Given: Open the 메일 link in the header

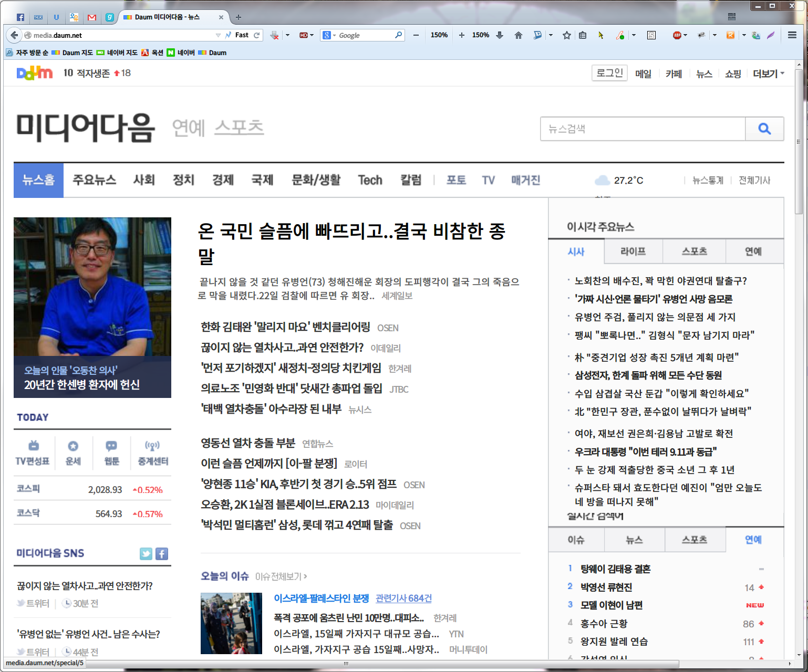Looking at the screenshot, I should coord(643,74).
